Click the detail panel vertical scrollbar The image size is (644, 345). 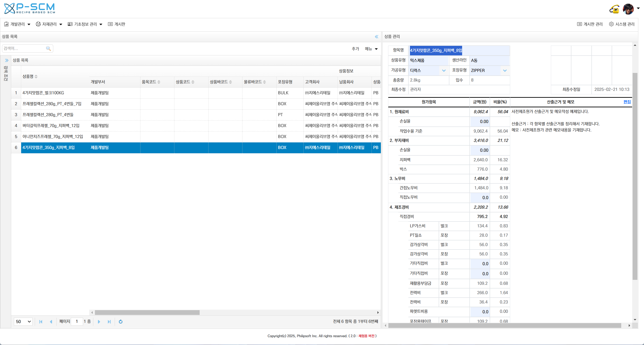635,176
